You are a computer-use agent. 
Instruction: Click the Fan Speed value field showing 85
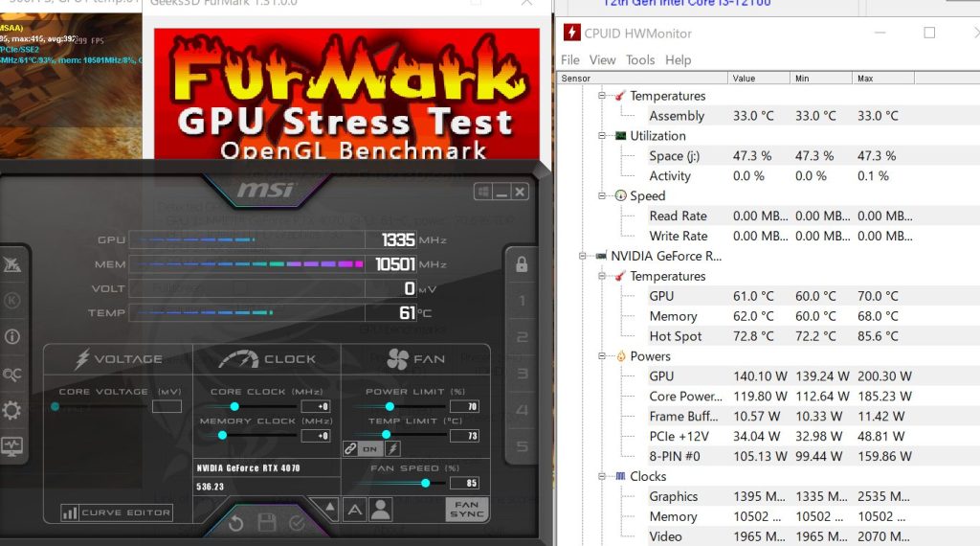point(464,483)
